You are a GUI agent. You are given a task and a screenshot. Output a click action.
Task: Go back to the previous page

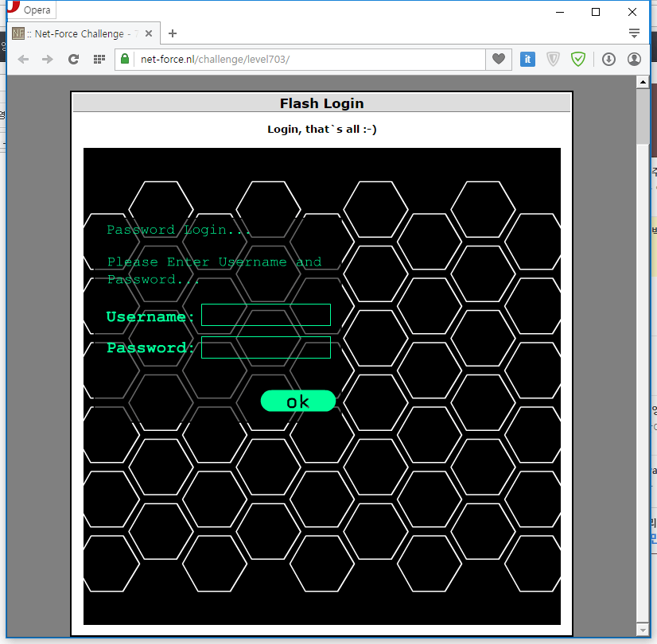[x=24, y=60]
